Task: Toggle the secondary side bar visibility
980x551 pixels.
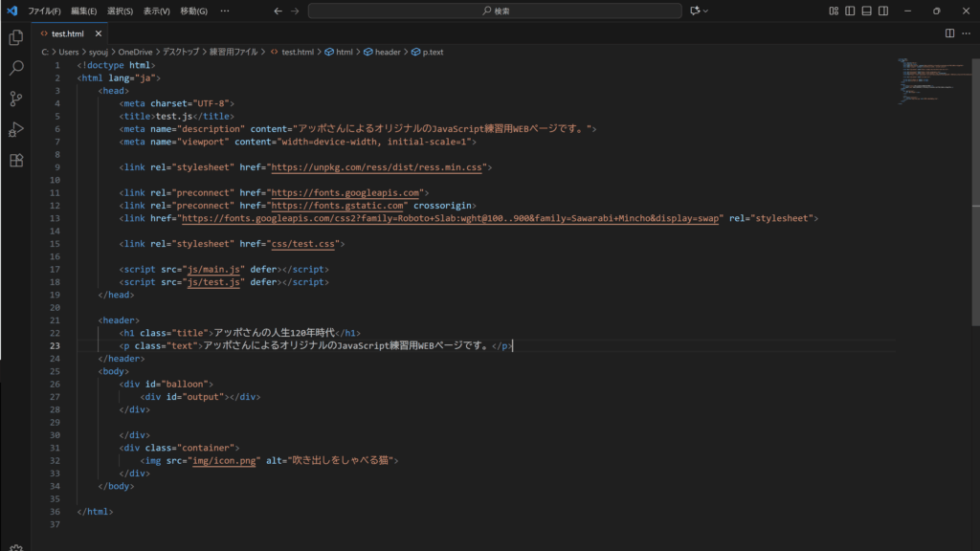Action: coord(882,11)
